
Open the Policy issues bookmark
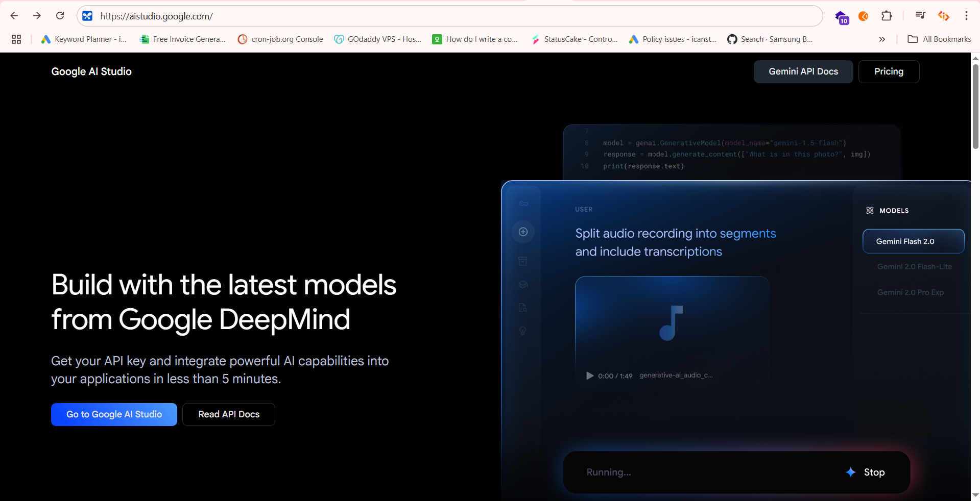673,39
